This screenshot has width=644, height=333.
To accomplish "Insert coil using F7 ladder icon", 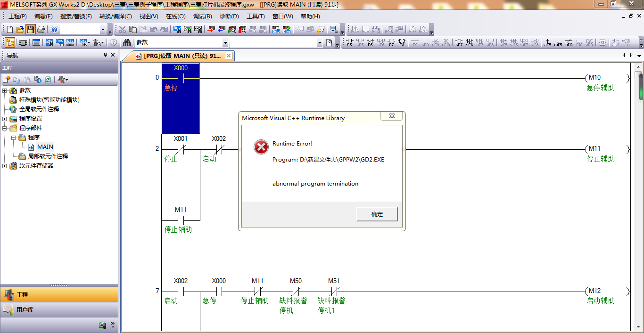I will click(391, 43).
